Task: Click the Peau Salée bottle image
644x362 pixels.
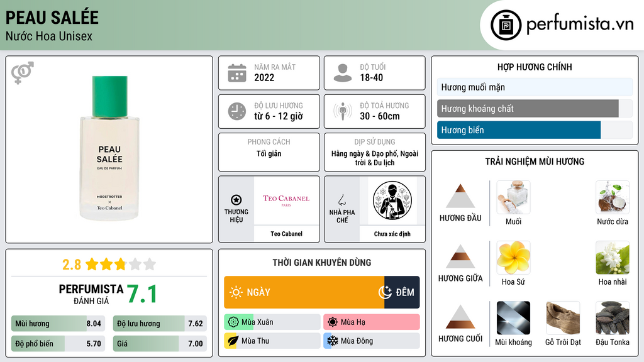Action: (109, 148)
